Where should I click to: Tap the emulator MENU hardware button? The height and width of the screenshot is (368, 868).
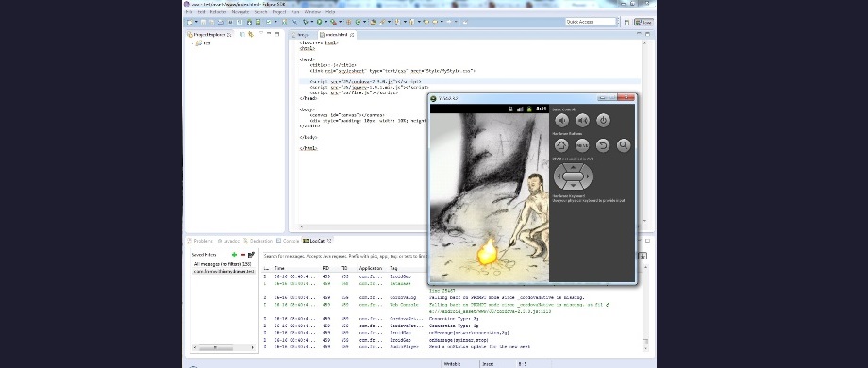[x=582, y=145]
